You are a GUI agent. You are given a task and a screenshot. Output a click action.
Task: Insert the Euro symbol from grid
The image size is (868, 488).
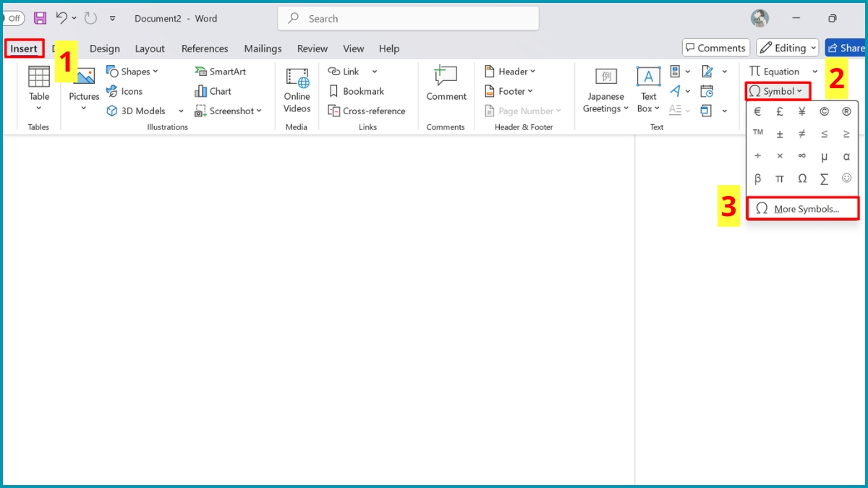[757, 111]
